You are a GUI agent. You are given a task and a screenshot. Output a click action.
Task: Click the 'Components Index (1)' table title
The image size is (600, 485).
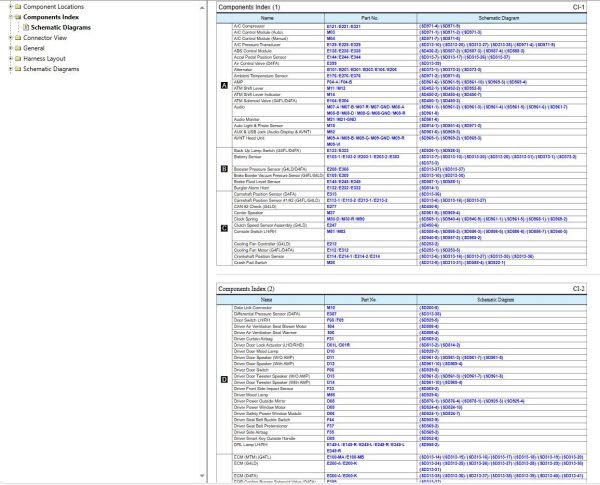click(249, 7)
